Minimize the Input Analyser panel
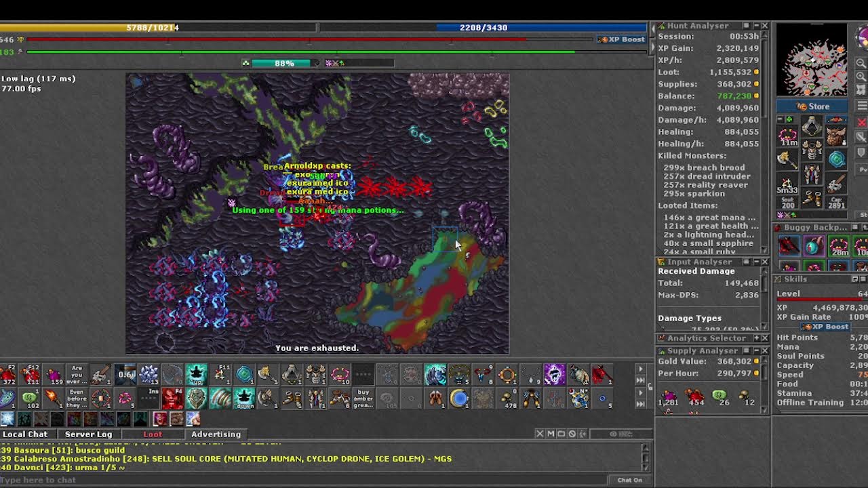Viewport: 868px width, 488px height. tap(755, 262)
